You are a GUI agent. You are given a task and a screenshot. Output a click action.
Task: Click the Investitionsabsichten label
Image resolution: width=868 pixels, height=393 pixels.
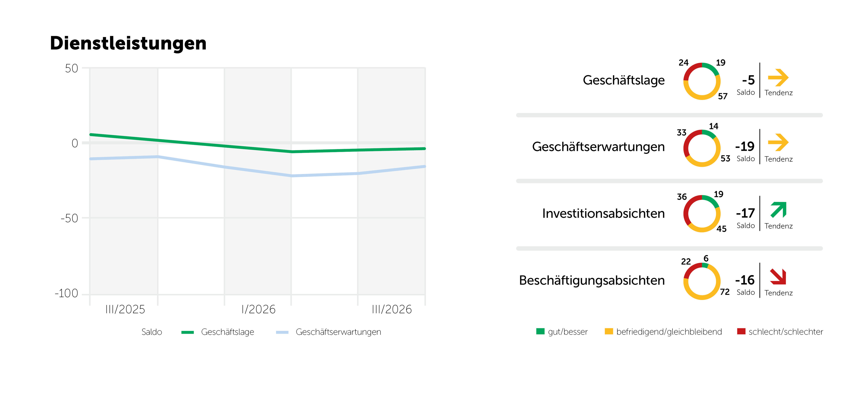click(603, 213)
